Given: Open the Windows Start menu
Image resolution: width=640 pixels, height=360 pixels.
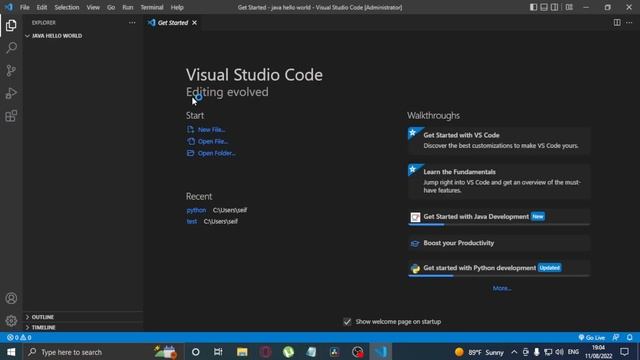Looking at the screenshot, I should [11, 352].
